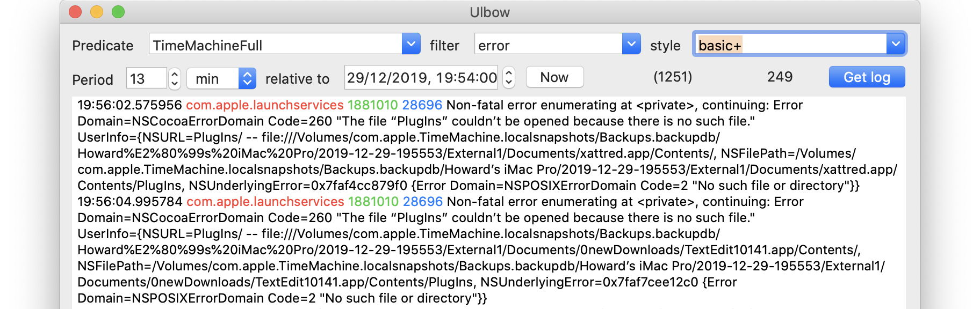The image size is (980, 309).
Task: Click the relative to date and time field
Action: pos(422,78)
